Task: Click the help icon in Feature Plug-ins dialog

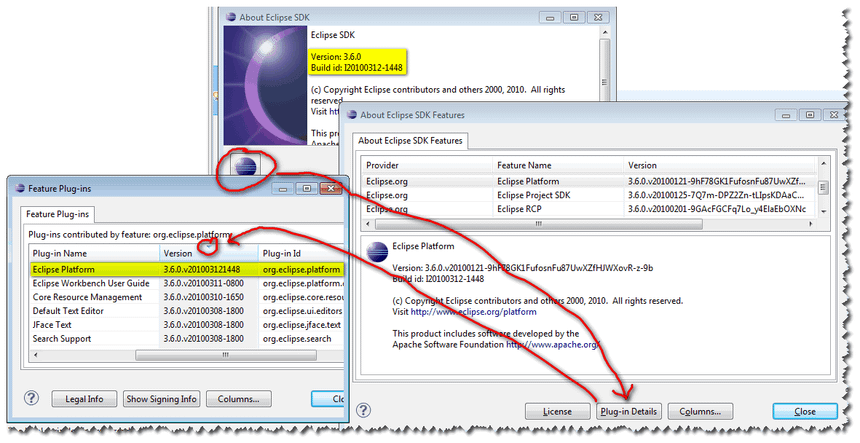Action: click(31, 399)
